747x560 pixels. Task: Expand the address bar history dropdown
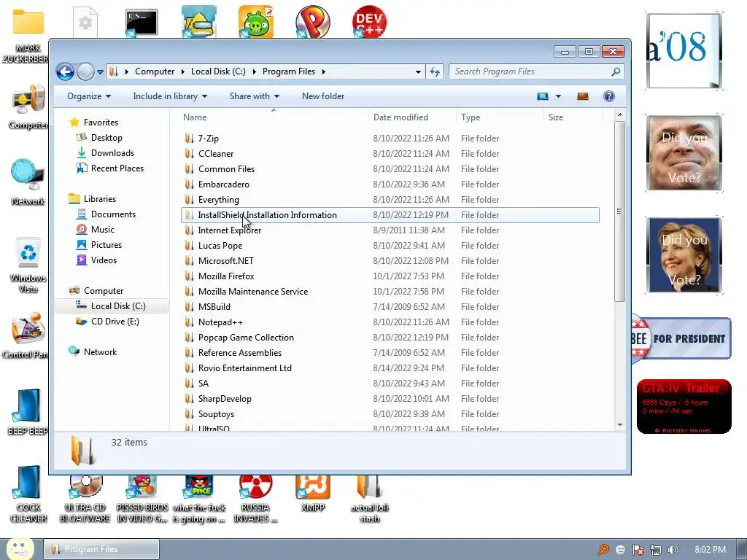[418, 72]
